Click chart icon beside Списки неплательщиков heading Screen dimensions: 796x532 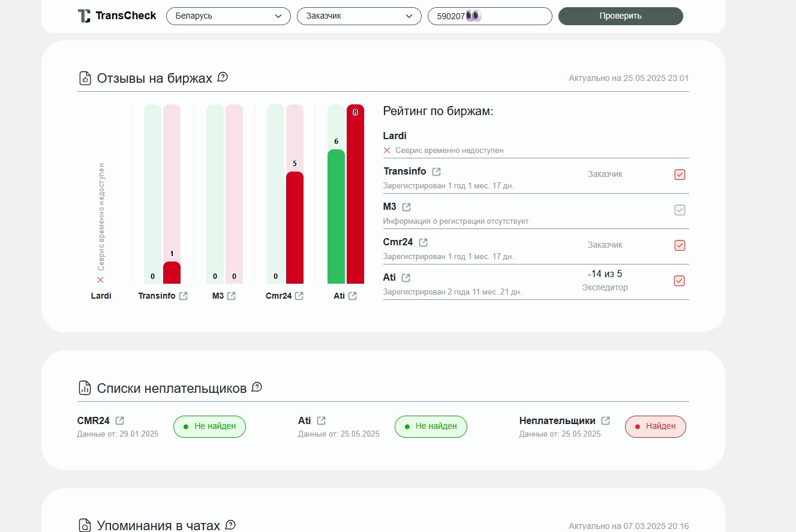[85, 388]
